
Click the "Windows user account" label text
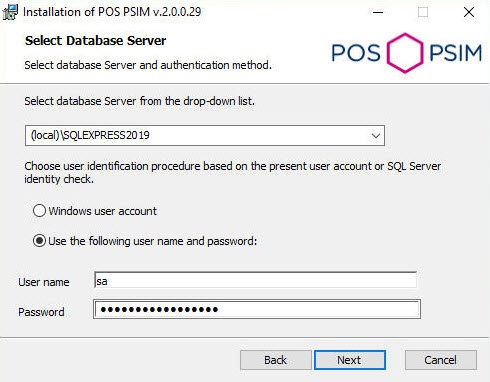[103, 211]
